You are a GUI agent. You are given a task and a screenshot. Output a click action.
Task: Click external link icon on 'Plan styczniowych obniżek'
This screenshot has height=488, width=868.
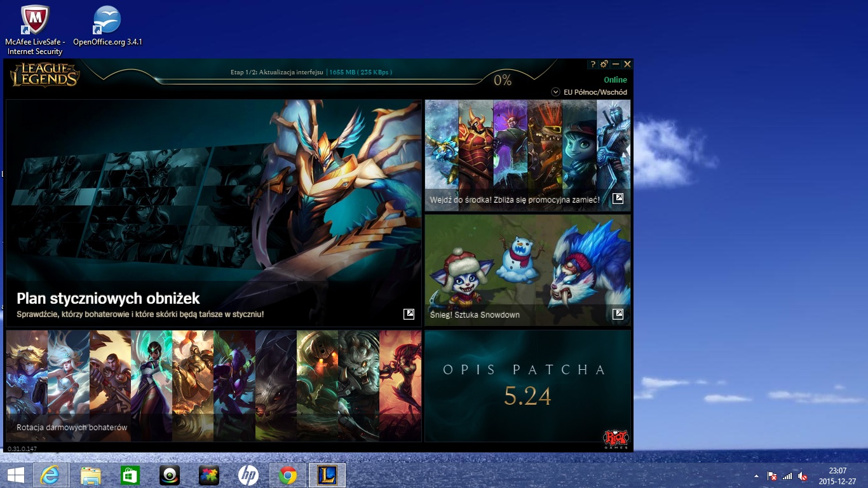pyautogui.click(x=409, y=314)
